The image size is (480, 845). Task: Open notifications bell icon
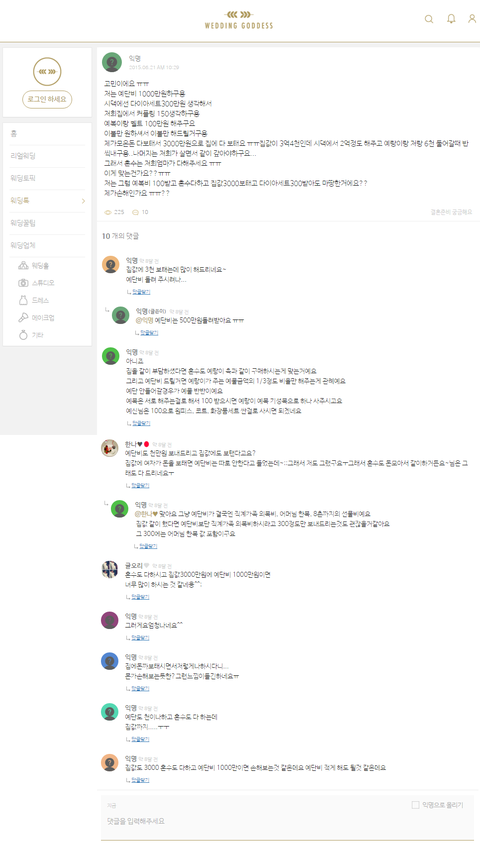point(451,19)
